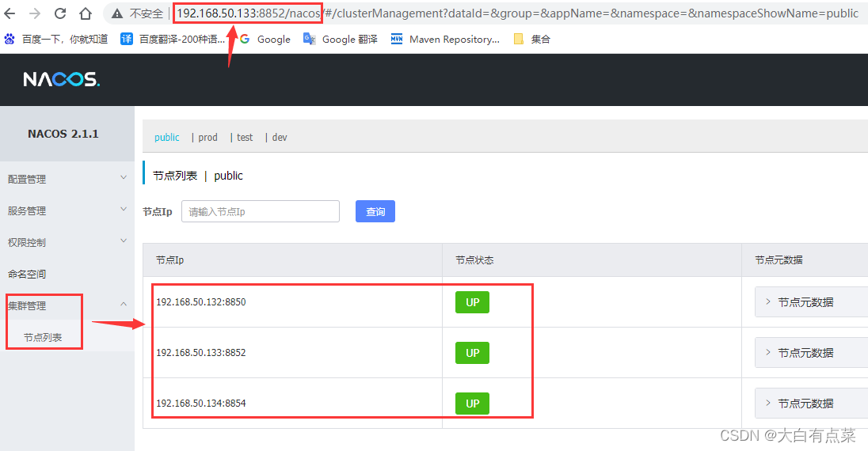868x451 pixels.
Task: Click node address 192.168.50.132:8850
Action: click(201, 302)
